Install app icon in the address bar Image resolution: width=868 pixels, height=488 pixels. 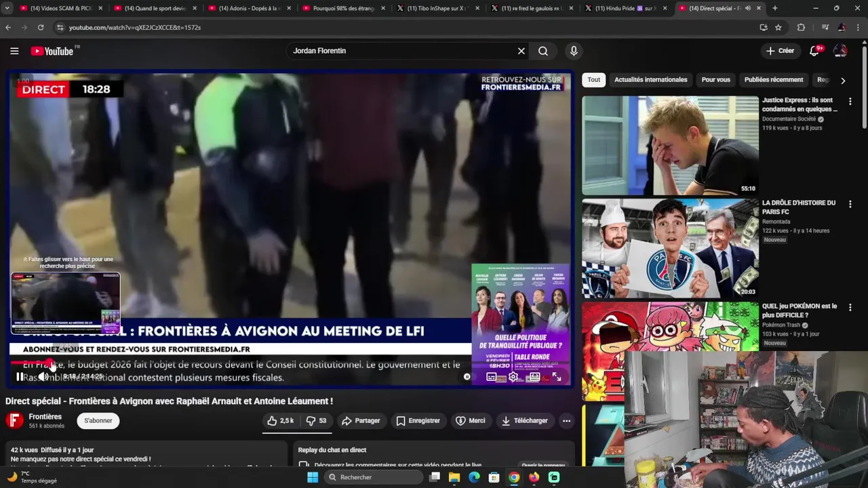point(764,27)
